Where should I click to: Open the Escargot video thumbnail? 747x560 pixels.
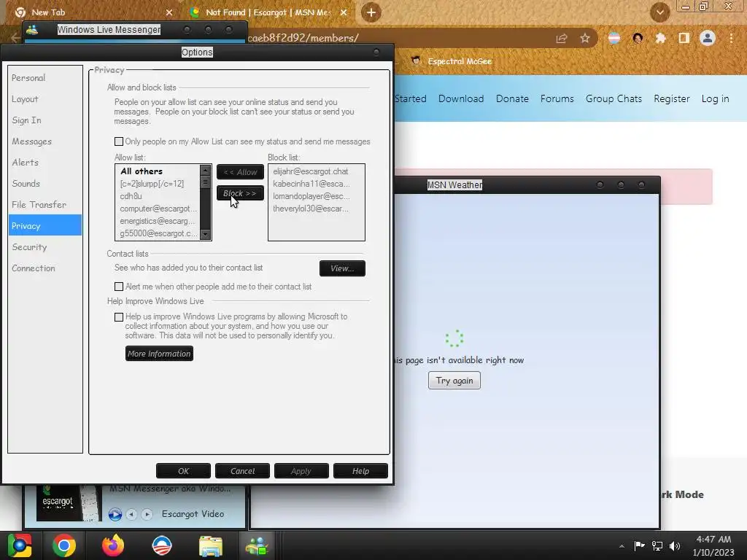click(x=69, y=503)
